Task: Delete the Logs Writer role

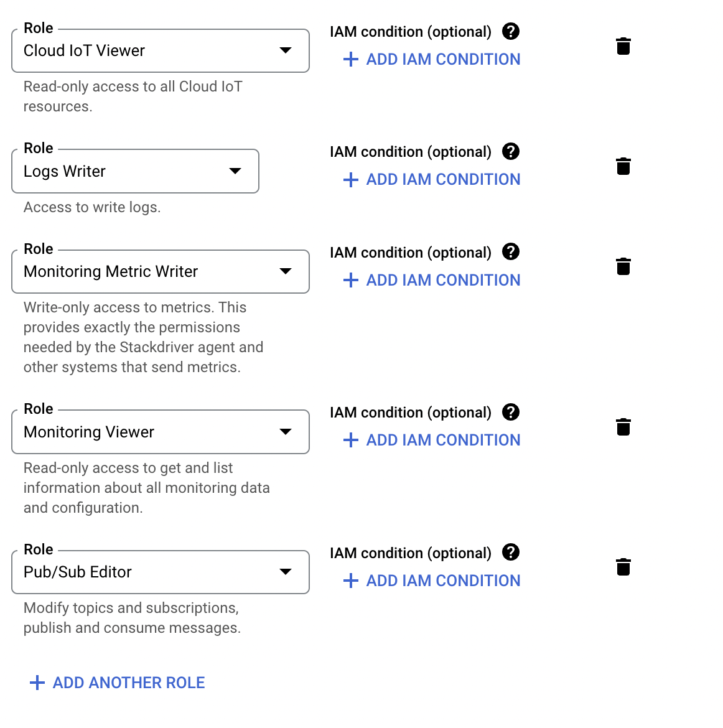Action: click(x=623, y=167)
